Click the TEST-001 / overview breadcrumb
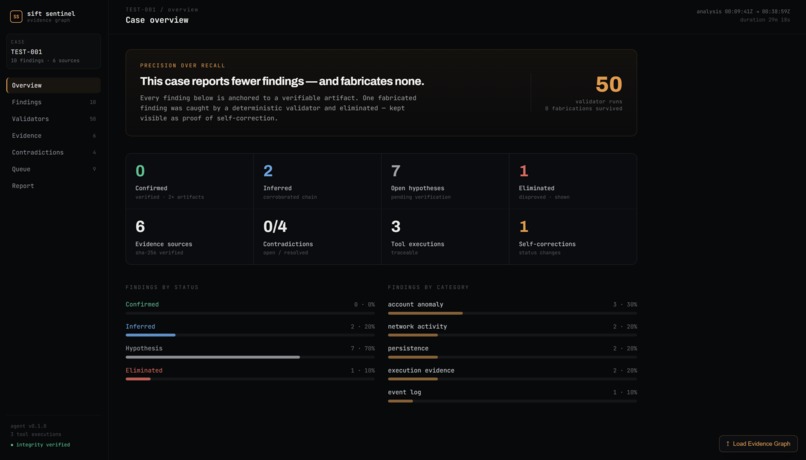The width and height of the screenshot is (806, 460). pos(162,9)
